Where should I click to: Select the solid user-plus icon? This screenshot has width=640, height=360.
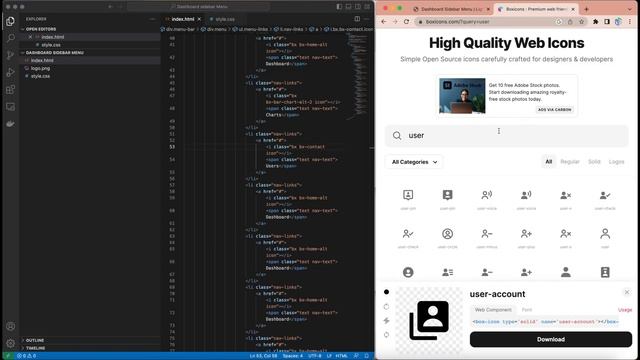point(526,272)
